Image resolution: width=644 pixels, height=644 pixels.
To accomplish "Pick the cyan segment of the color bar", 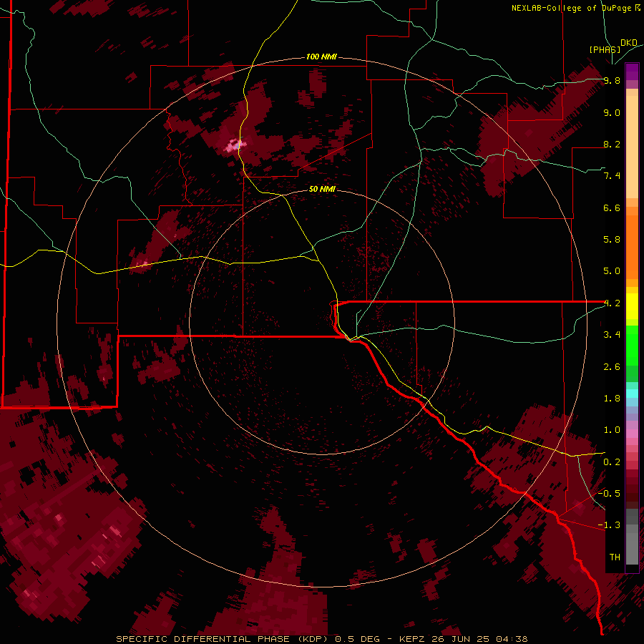I will [x=632, y=394].
